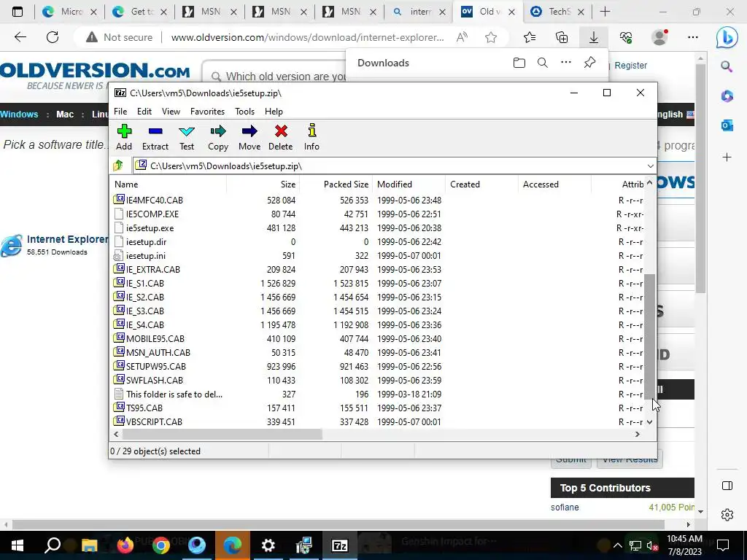
Task: Open Chrome from taskbar
Action: pos(161,545)
